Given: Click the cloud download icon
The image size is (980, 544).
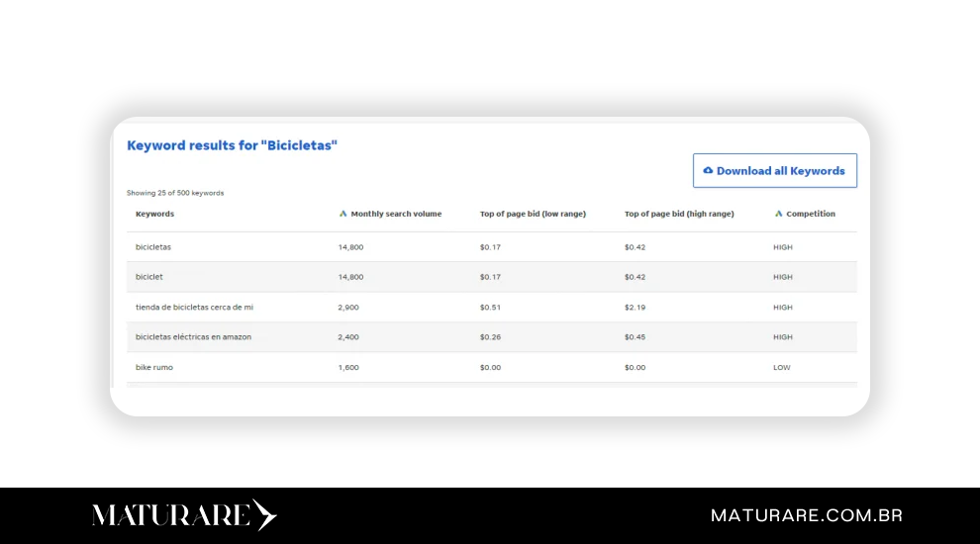Looking at the screenshot, I should 708,170.
